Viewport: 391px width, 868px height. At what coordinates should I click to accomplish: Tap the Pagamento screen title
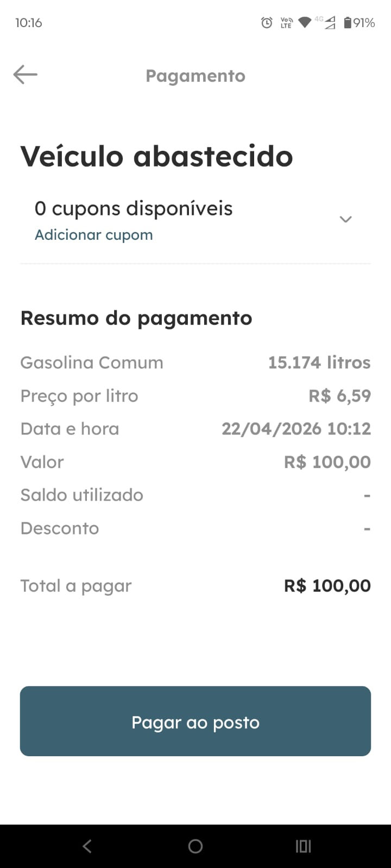click(195, 76)
